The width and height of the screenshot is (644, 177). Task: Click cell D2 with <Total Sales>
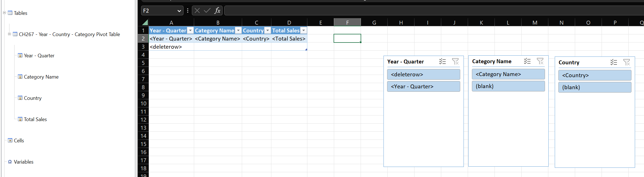(x=289, y=39)
